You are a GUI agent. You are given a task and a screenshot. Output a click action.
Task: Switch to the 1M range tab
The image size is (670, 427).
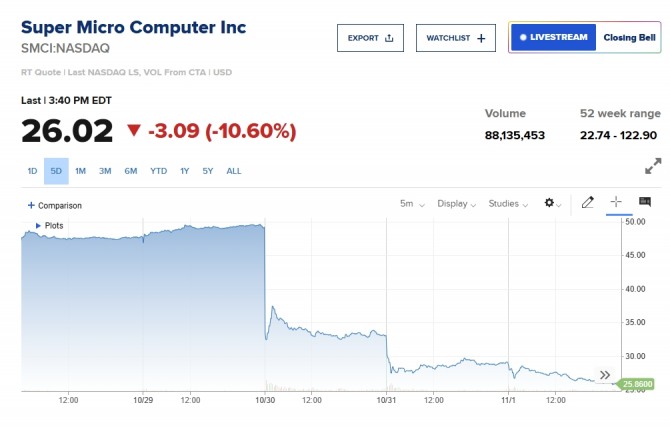[x=80, y=171]
